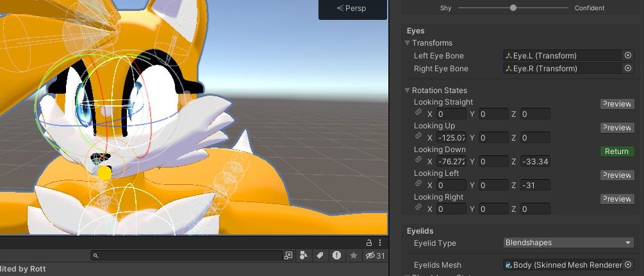Image resolution: width=644 pixels, height=276 pixels.
Task: Open object picker for Left Eye Bone
Action: 628,56
